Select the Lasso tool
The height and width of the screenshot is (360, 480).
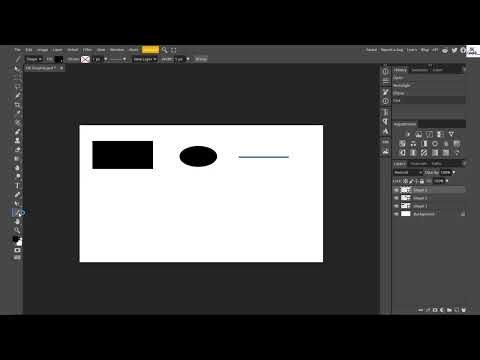click(17, 87)
